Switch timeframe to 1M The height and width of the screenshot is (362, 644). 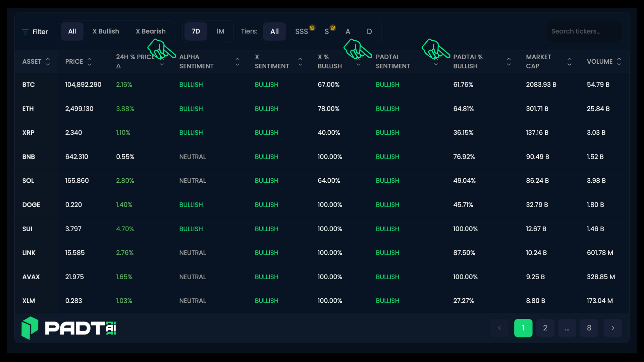(x=220, y=31)
